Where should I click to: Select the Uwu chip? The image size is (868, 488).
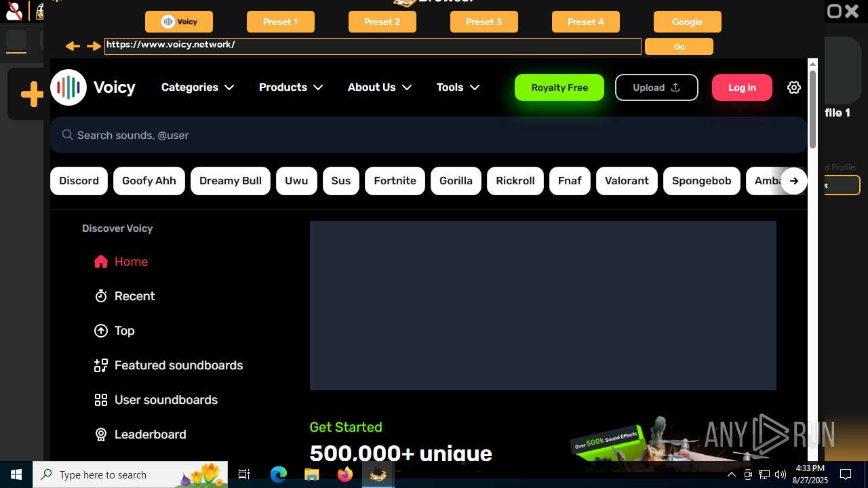tap(296, 181)
